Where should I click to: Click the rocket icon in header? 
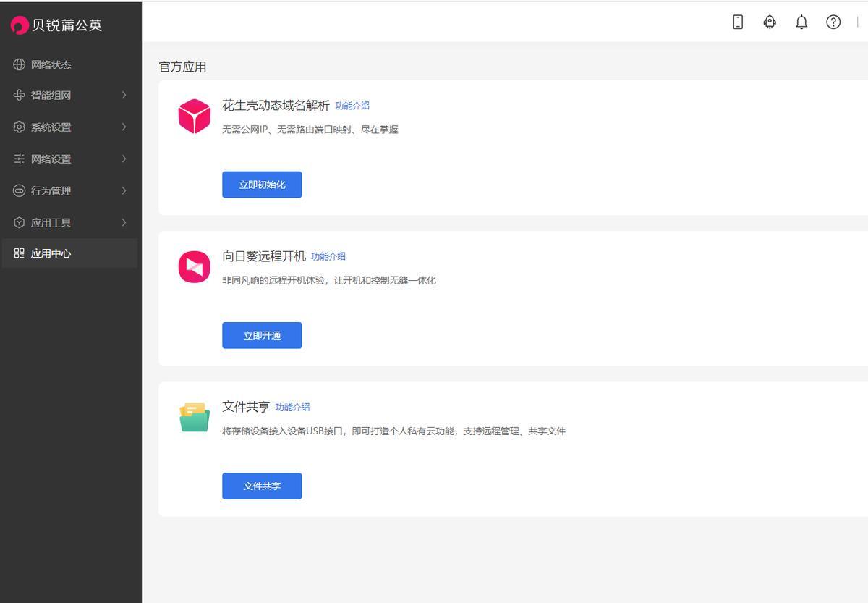(x=770, y=22)
